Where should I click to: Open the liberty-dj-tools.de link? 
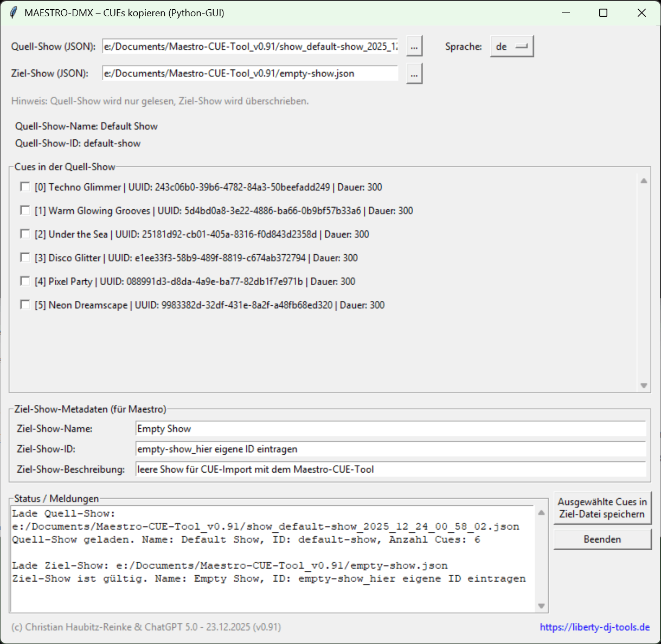pos(594,627)
